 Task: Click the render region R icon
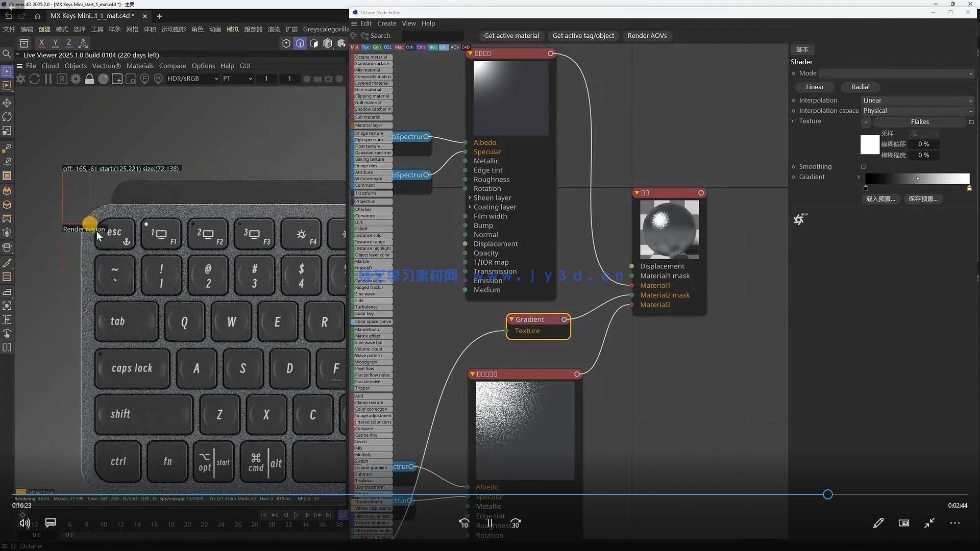[62, 79]
